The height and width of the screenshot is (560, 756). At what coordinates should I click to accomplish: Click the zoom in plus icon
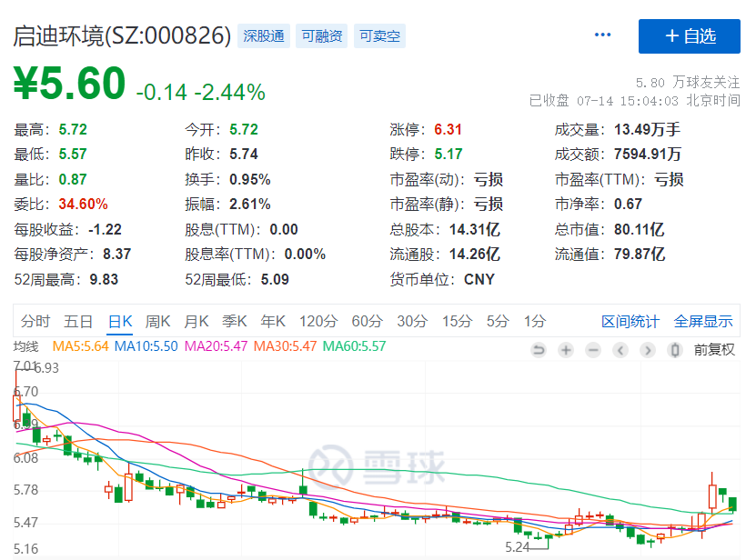(566, 350)
